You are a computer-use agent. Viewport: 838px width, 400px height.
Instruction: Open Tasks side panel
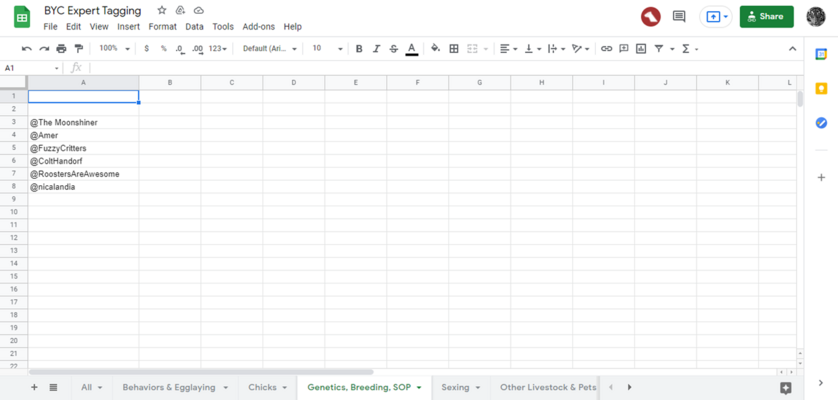[821, 123]
